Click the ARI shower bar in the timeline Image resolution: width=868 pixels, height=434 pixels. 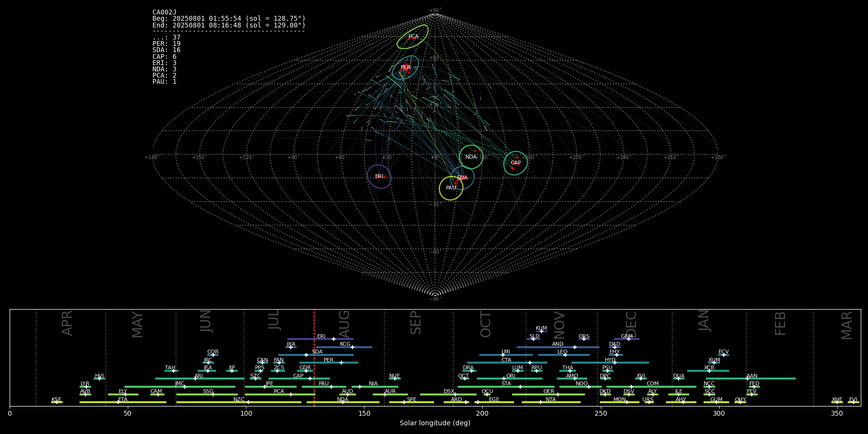tap(199, 379)
